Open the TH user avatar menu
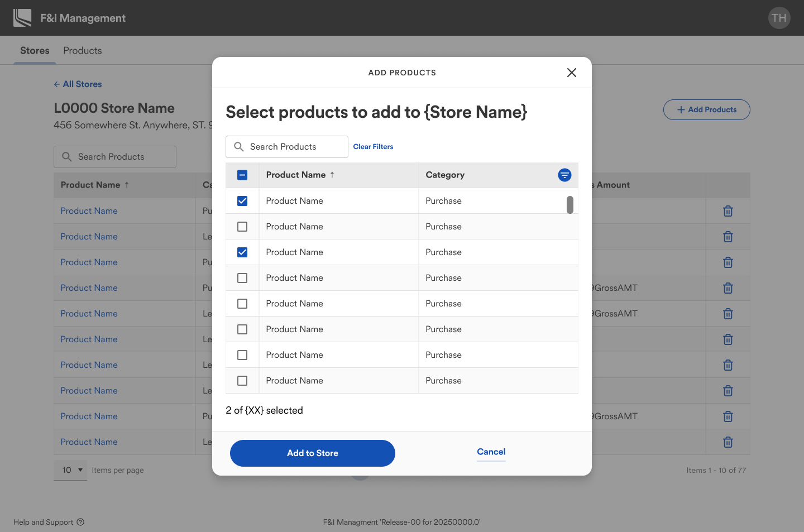 [779, 18]
